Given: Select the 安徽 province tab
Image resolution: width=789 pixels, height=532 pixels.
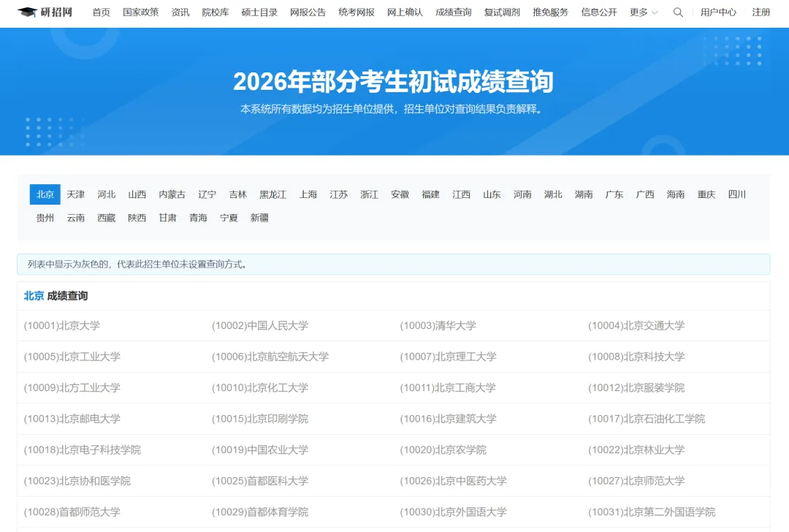Looking at the screenshot, I should coord(400,194).
